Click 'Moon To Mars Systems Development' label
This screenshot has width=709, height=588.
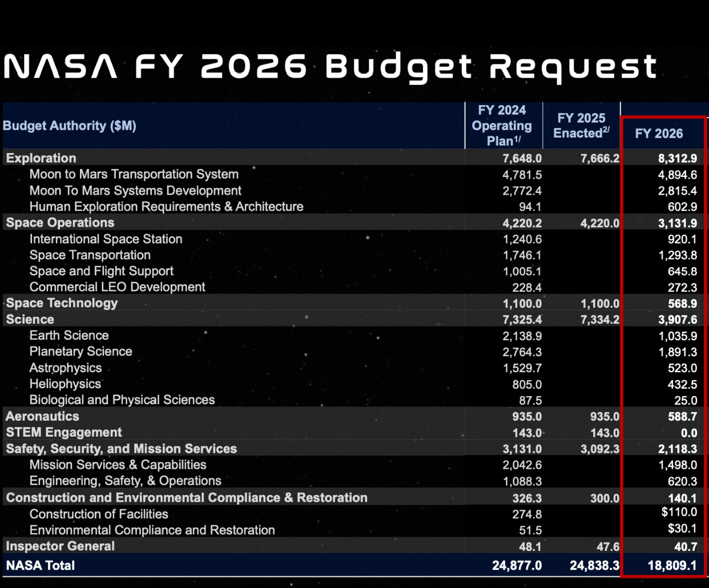(x=135, y=191)
